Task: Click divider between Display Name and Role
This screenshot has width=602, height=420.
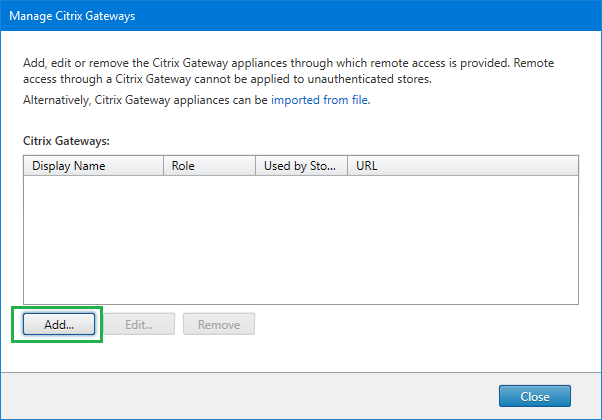Action: point(163,166)
